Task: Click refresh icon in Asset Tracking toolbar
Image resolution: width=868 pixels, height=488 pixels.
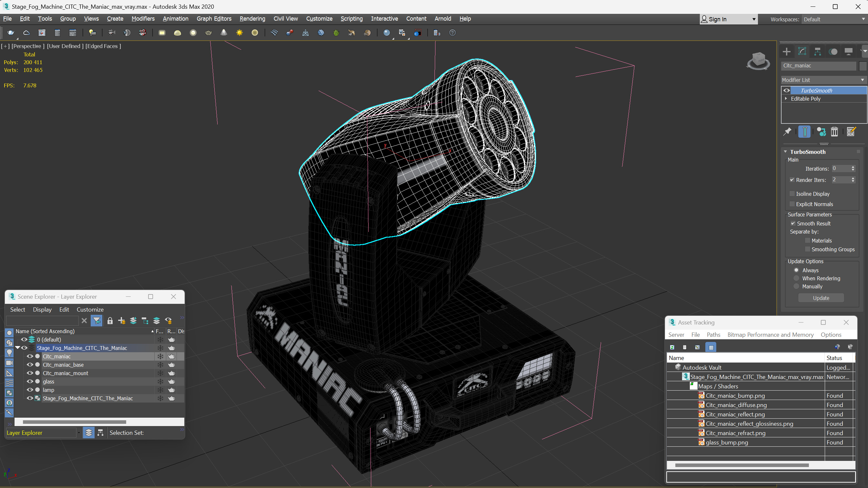Action: point(672,347)
